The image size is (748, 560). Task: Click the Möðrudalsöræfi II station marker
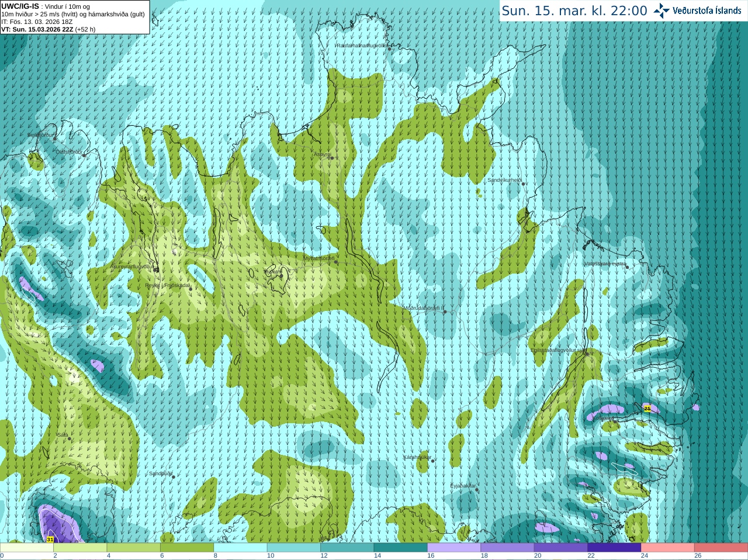pyautogui.click(x=445, y=312)
